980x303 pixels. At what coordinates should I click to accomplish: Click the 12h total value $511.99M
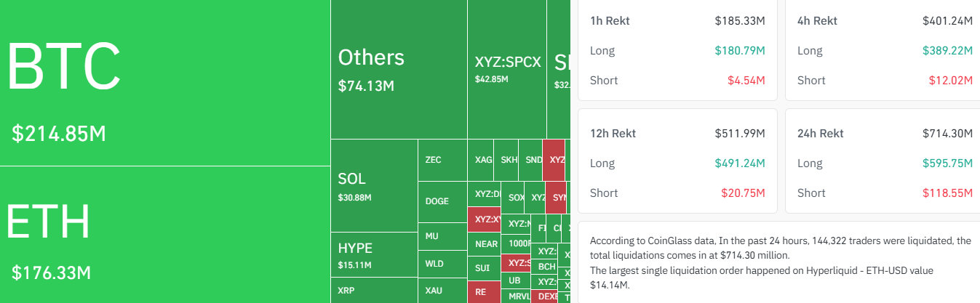(x=740, y=133)
